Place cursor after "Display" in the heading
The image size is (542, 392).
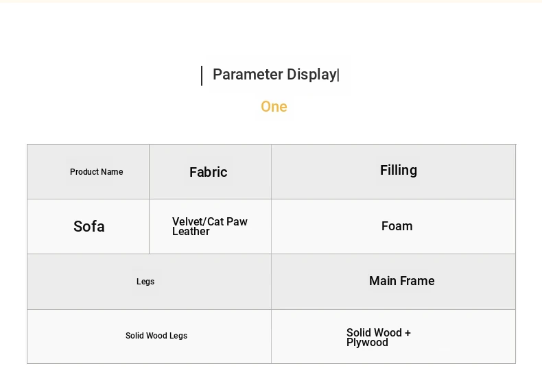pos(337,75)
